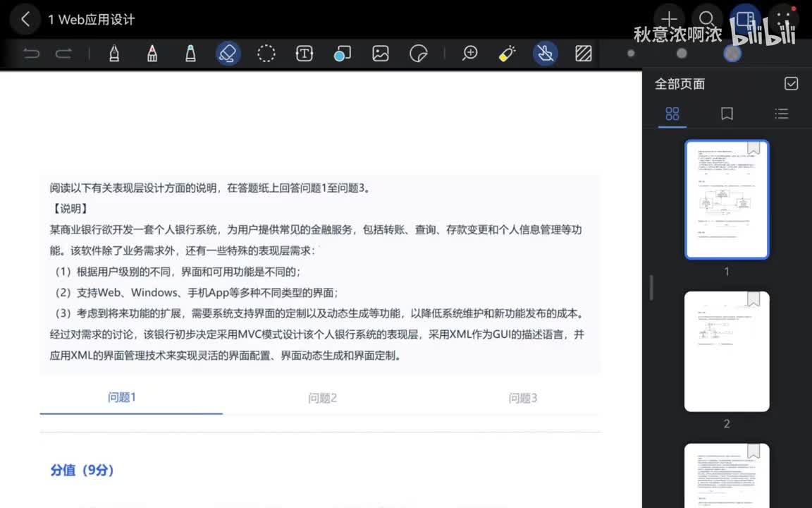Image resolution: width=812 pixels, height=508 pixels.
Task: Undo the last action
Action: click(32, 54)
